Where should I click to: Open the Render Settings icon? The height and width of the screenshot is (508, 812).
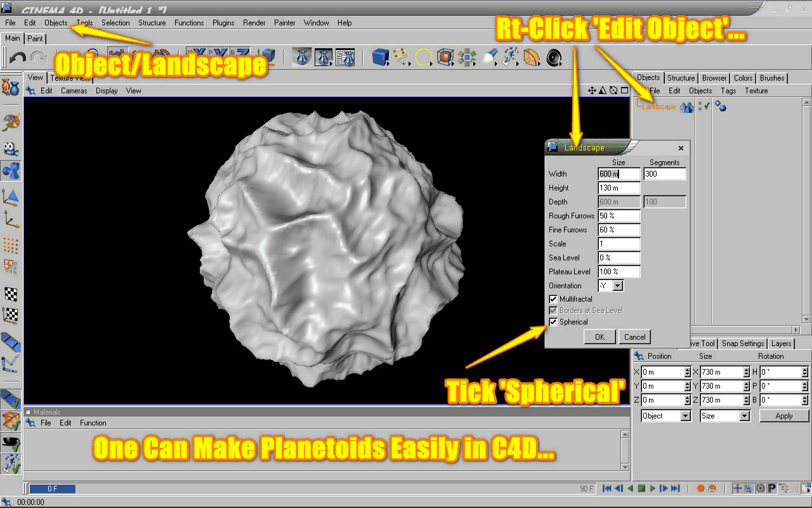click(x=344, y=58)
